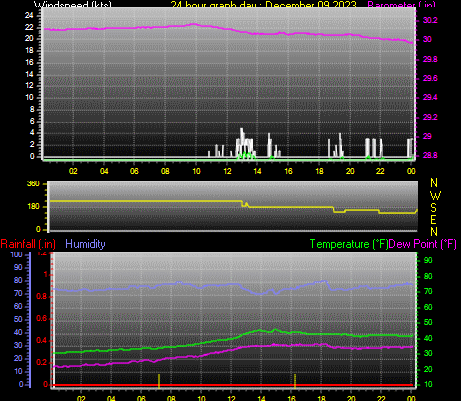Click the humidity peak near 18:00
The width and height of the screenshot is (461, 401).
pos(323,282)
